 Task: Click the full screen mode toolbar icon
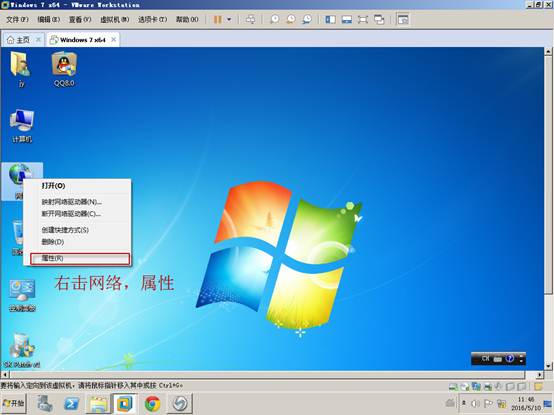(x=363, y=19)
